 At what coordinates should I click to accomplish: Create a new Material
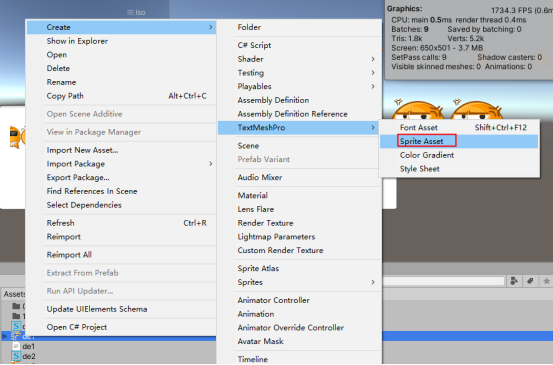point(299,196)
